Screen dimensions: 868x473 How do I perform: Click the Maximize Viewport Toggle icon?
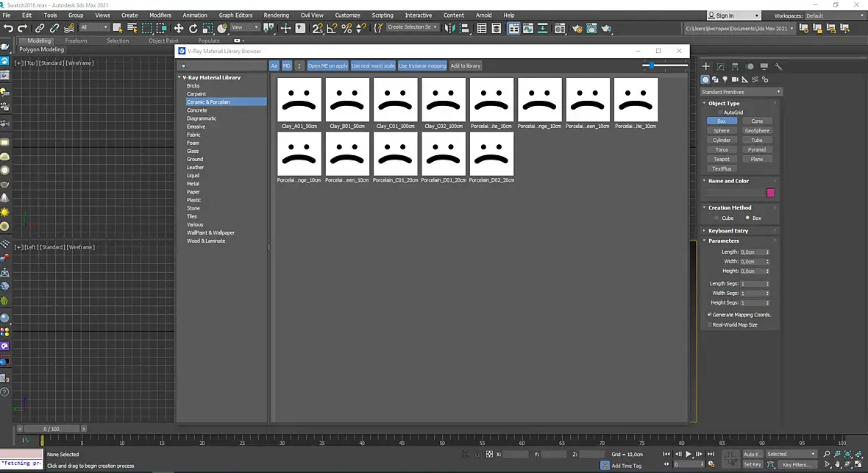point(858,464)
